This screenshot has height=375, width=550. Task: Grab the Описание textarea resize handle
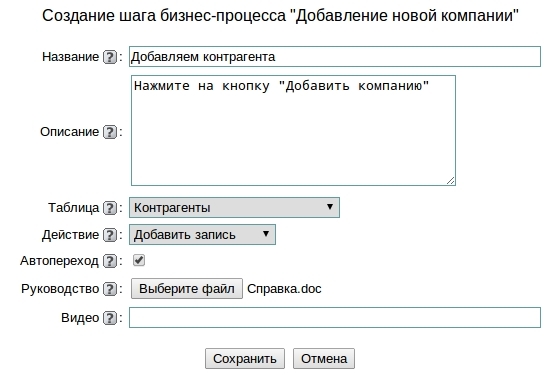[451, 181]
